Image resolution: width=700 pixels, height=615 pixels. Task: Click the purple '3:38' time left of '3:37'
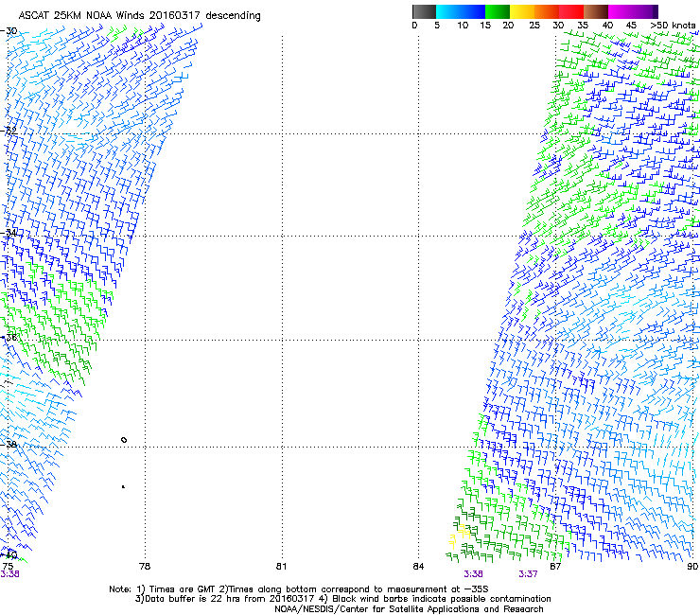(x=473, y=574)
